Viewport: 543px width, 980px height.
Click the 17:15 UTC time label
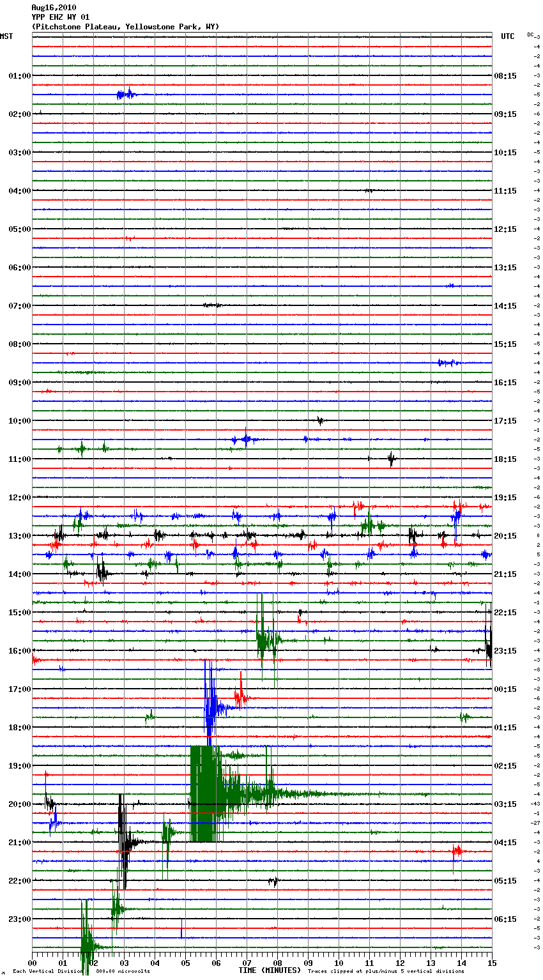pos(505,421)
